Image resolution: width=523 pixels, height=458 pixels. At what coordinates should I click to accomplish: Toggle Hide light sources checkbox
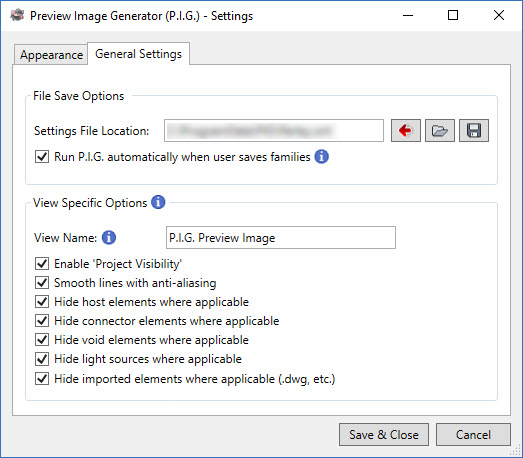[x=42, y=359]
